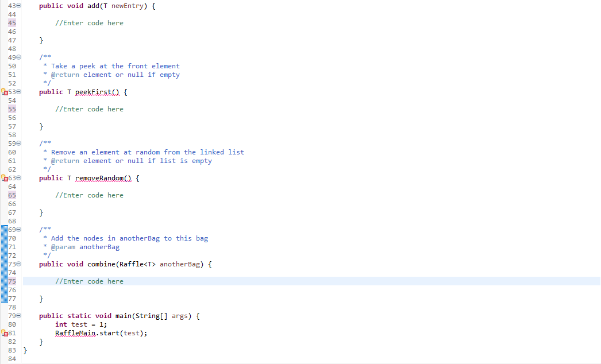Click the red error marker on line 63
This screenshot has width=601, height=364.
click(x=7, y=178)
